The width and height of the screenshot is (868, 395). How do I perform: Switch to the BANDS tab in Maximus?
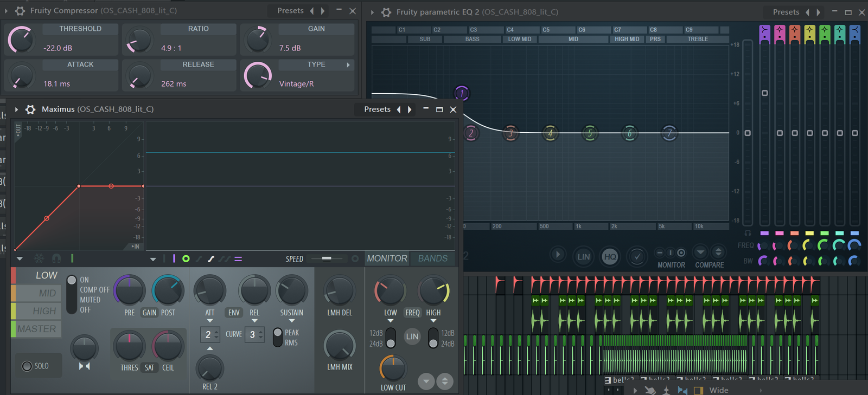432,258
